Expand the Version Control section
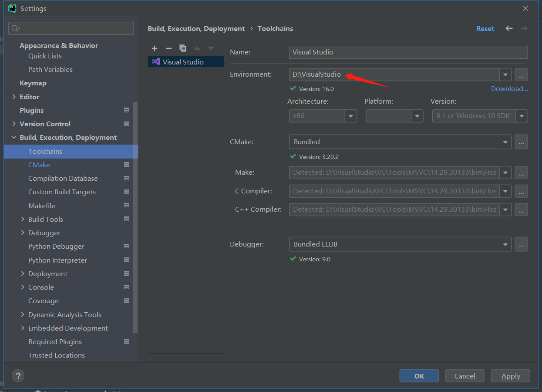This screenshot has width=542, height=392. pos(14,124)
